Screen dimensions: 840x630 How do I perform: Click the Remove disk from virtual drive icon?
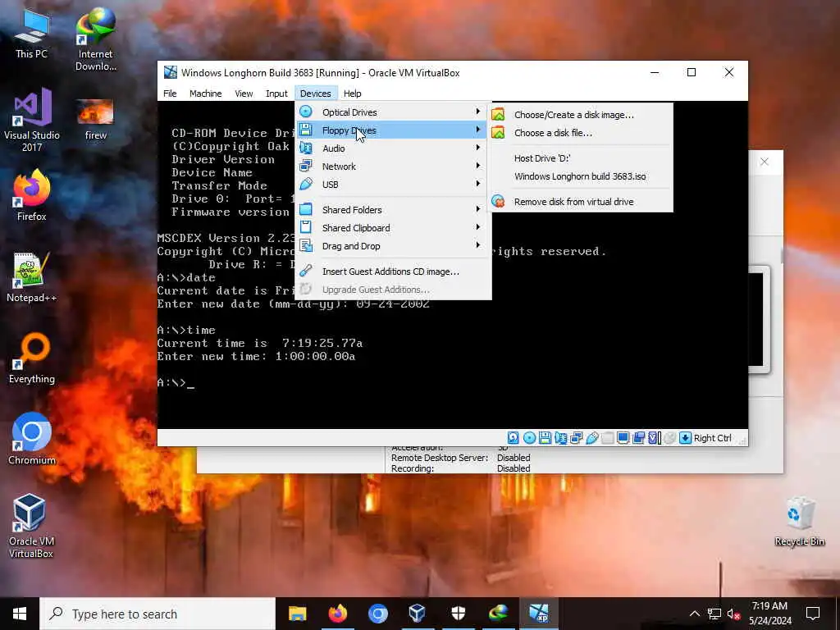click(498, 202)
